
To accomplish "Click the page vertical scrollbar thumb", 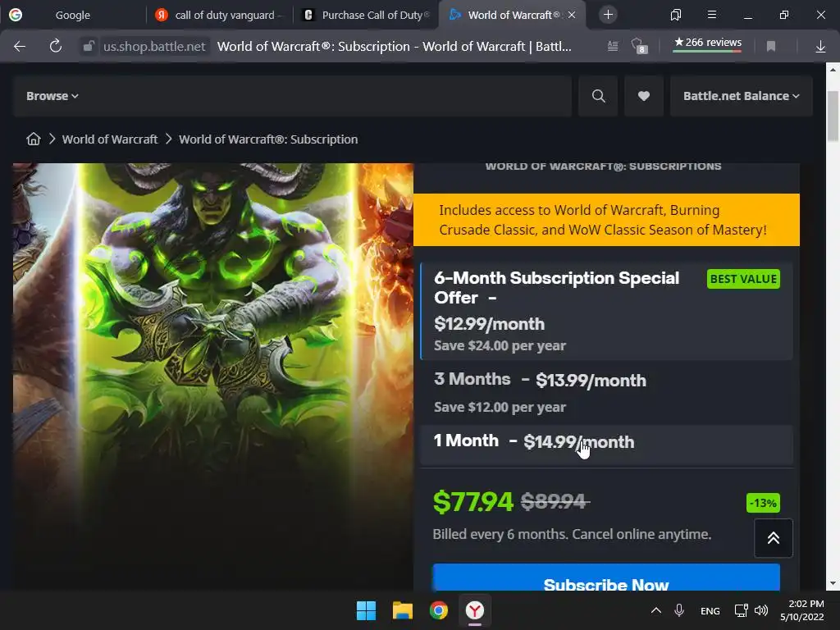I will 833,116.
